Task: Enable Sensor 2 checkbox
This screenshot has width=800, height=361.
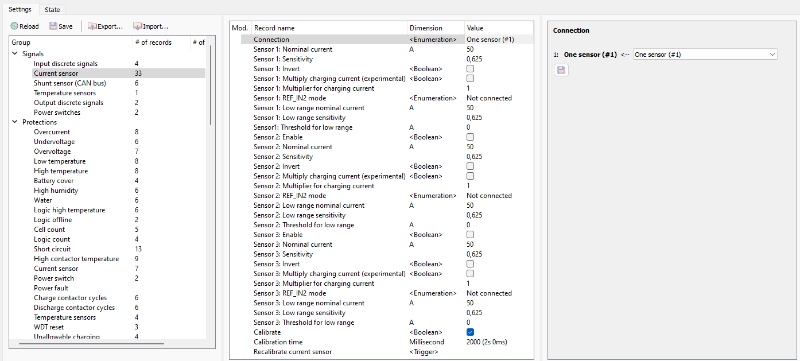Action: [470, 137]
